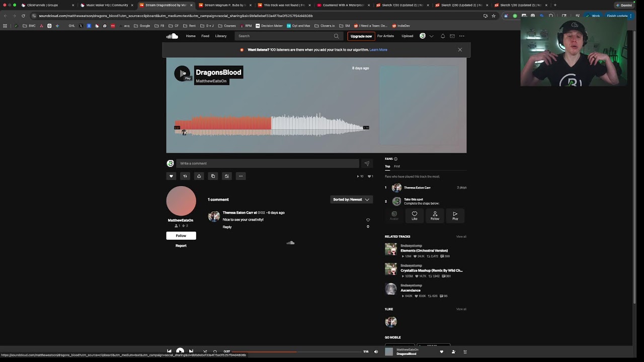Open the Ascendance related track
The width and height of the screenshot is (644, 362).
click(411, 290)
